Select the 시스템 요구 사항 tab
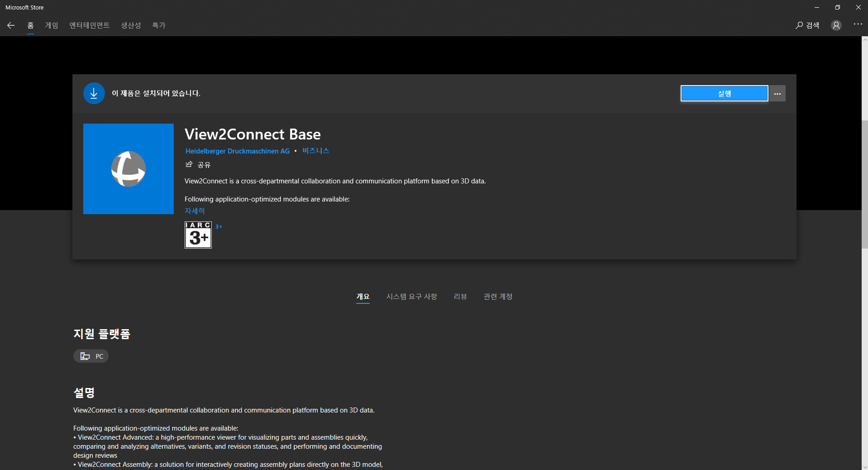The image size is (868, 470). (x=412, y=297)
